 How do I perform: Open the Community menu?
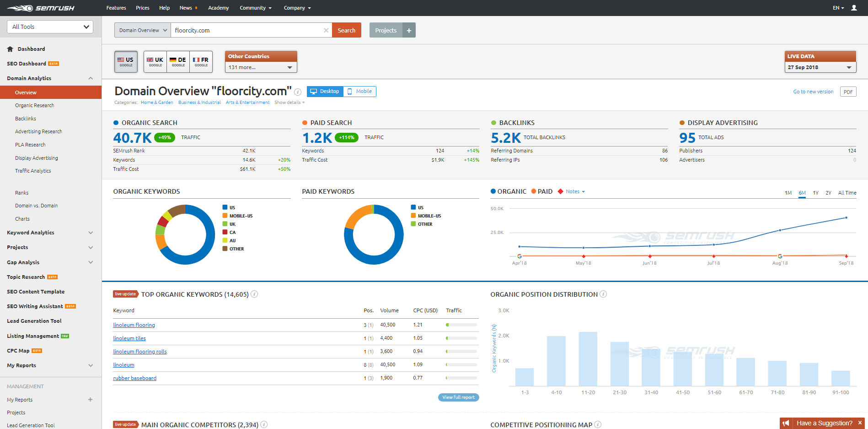(x=256, y=8)
